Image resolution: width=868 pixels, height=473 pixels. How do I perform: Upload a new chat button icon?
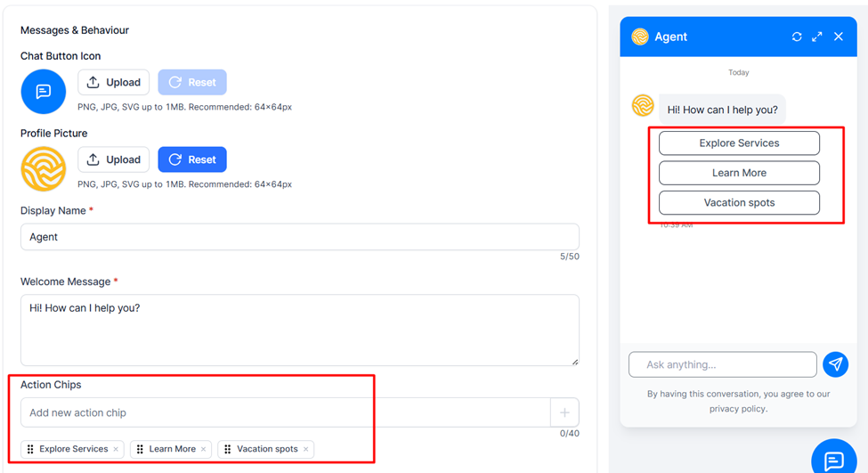point(113,83)
